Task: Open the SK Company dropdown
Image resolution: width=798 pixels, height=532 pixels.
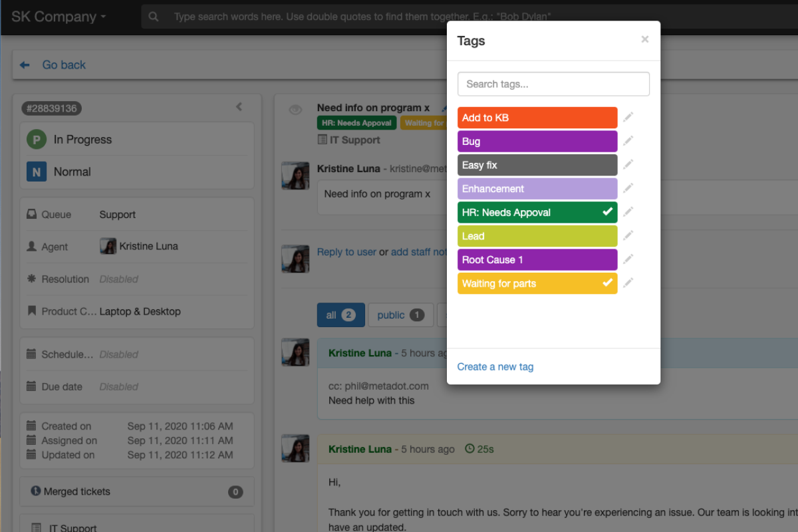Action: pyautogui.click(x=59, y=17)
